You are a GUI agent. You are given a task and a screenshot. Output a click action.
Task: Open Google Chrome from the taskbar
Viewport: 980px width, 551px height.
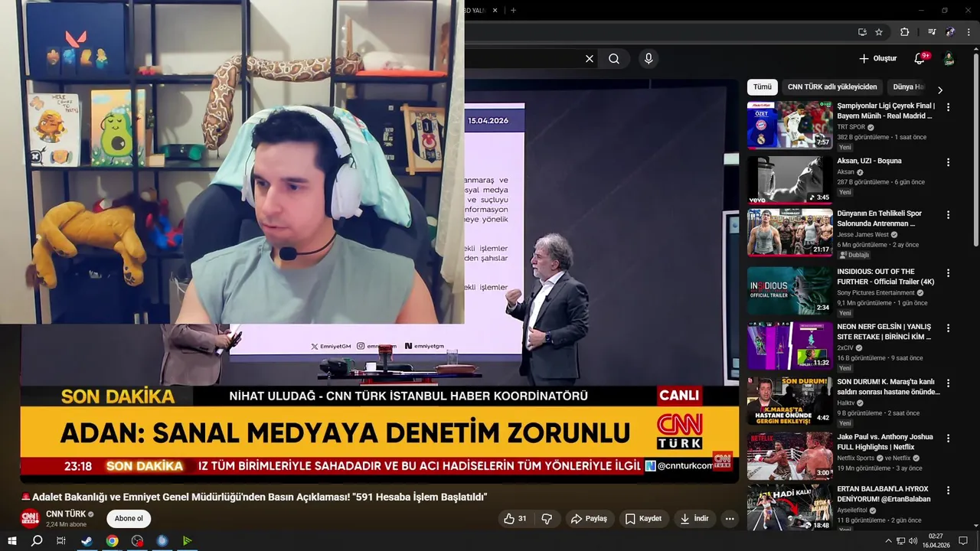pyautogui.click(x=112, y=541)
